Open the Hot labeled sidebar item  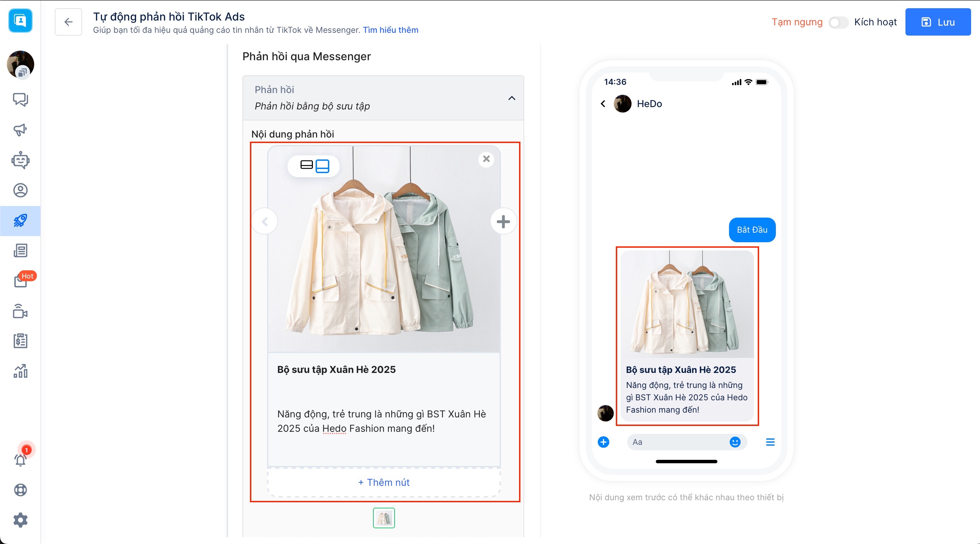[20, 281]
